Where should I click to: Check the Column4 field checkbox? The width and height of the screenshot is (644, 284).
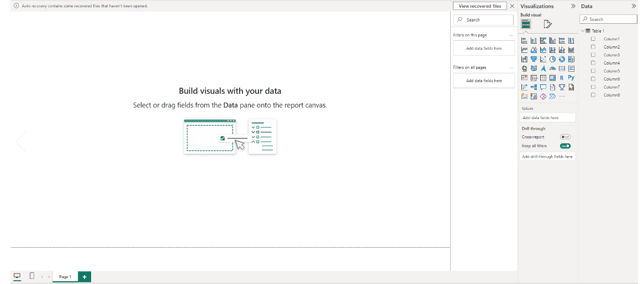click(593, 63)
